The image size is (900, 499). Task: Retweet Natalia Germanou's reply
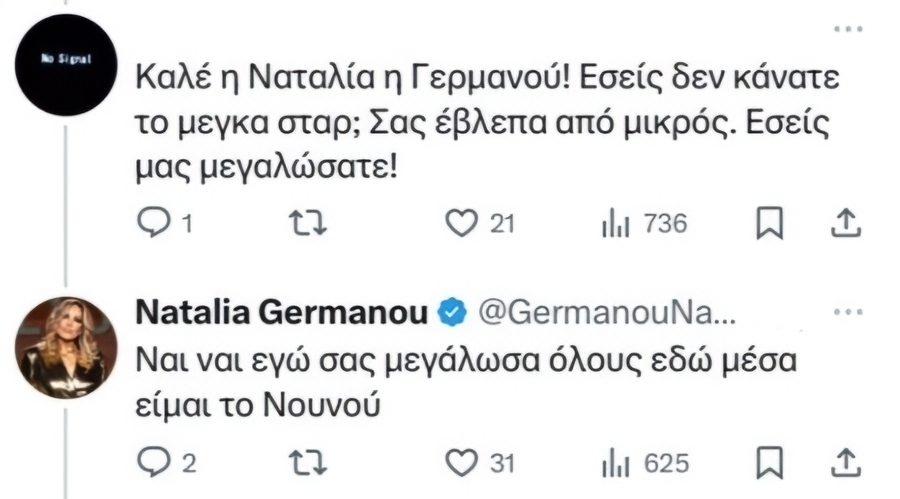pos(308,463)
